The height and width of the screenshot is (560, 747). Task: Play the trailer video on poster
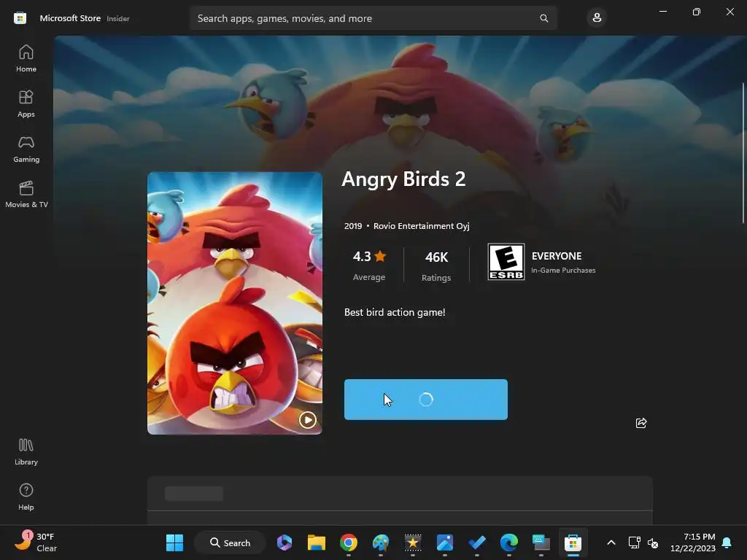point(307,420)
